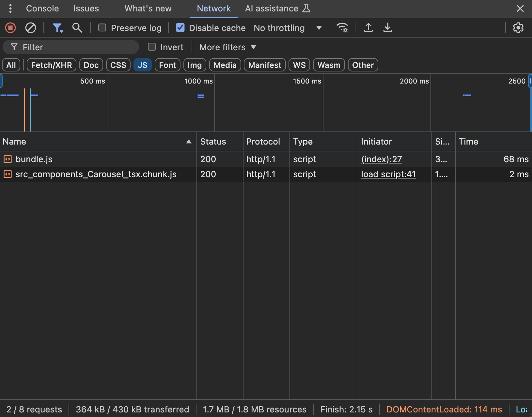Sort by Name column arrow

tap(189, 142)
